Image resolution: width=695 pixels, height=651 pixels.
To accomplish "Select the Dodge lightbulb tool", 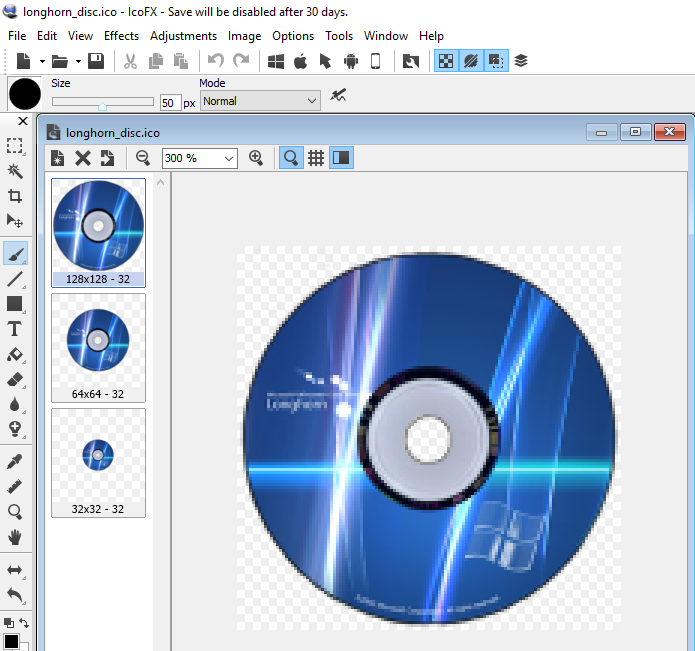I will 15,429.
